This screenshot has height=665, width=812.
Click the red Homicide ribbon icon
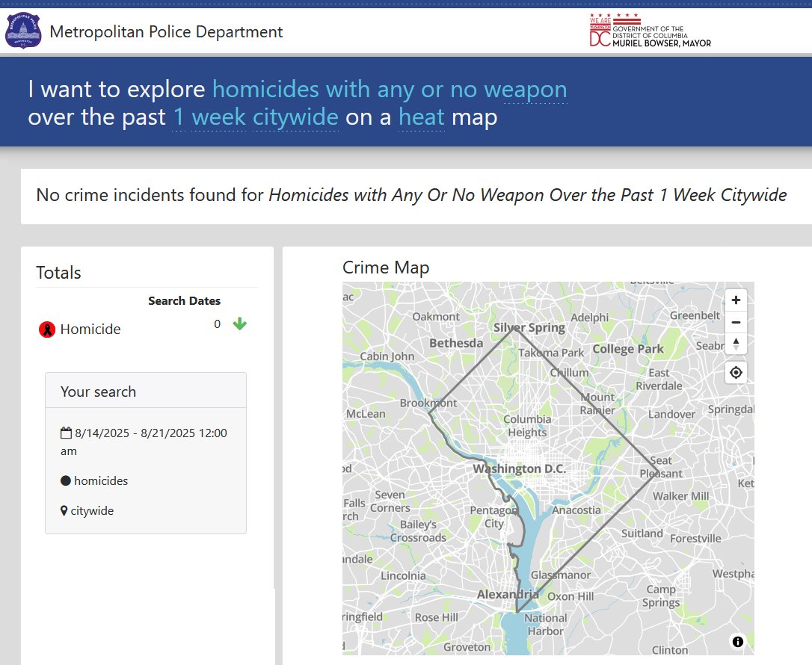click(47, 329)
